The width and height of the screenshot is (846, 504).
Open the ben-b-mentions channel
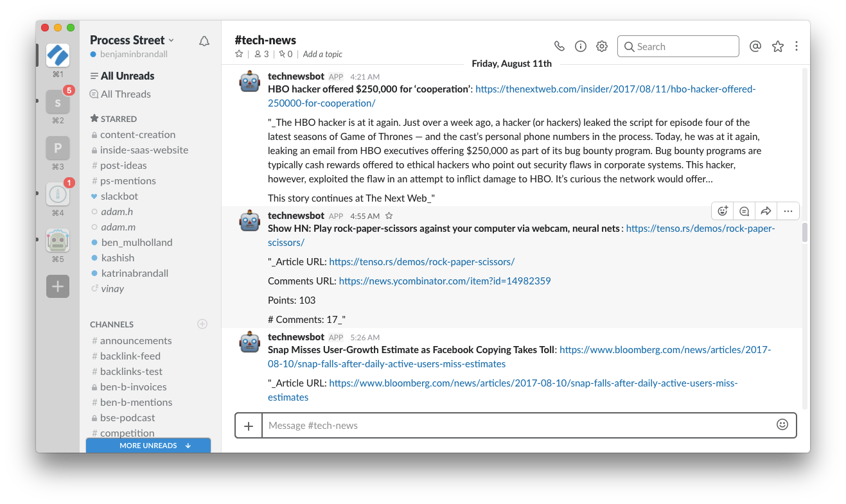click(136, 403)
